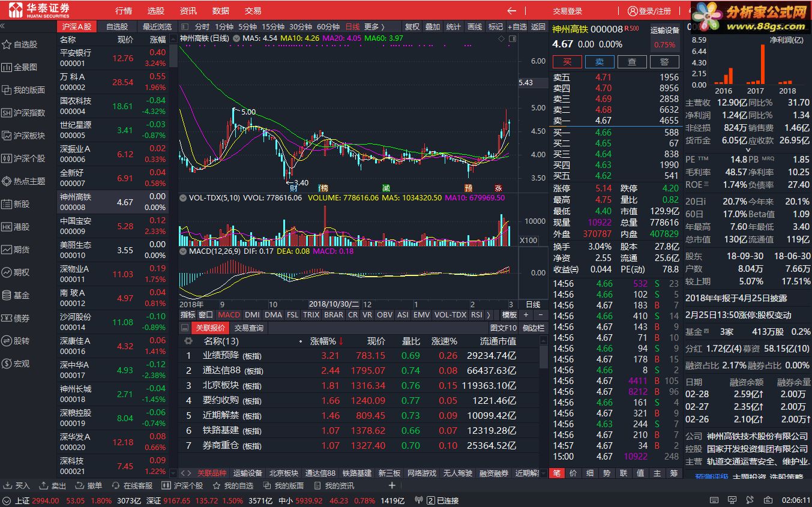Open the 行情 top menu
812x507 pixels.
click(124, 11)
